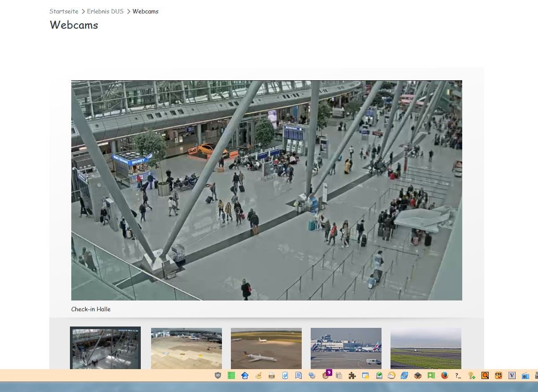Open the puzzle piece add-ons icon
The image size is (538, 392).
pyautogui.click(x=352, y=376)
